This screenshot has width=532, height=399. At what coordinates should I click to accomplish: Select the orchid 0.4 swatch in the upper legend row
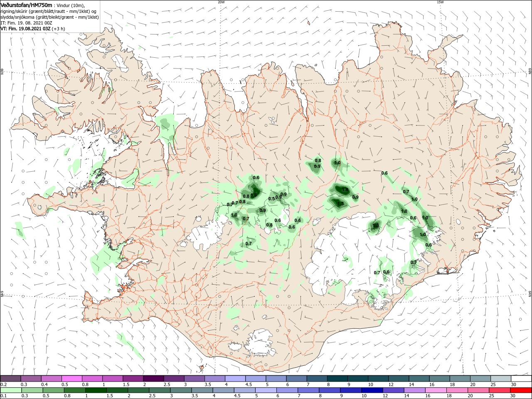51,378
